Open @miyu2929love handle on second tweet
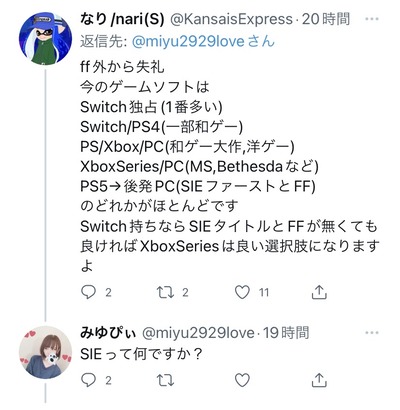Viewport: 400px width, 410px height. (x=198, y=333)
